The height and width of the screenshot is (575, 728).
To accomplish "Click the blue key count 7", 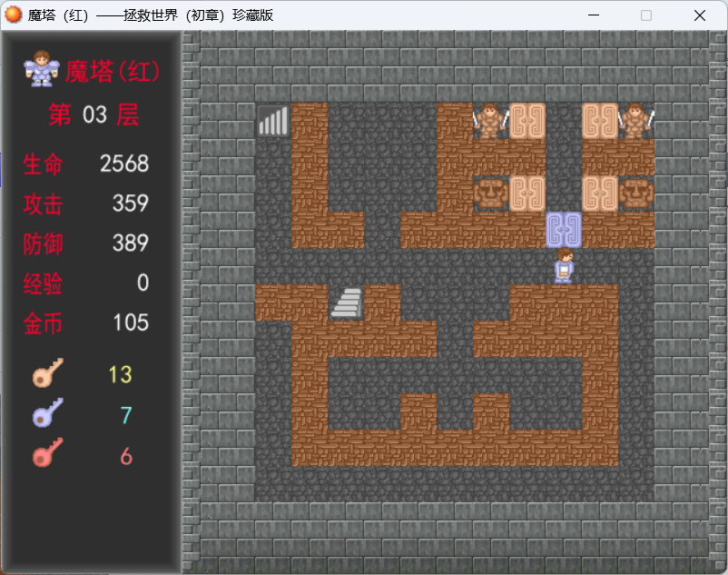I will [x=126, y=415].
